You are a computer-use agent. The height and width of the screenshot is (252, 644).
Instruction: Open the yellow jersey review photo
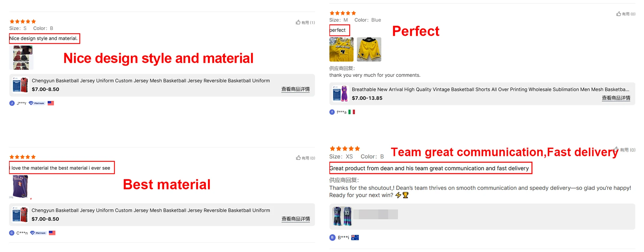coord(341,49)
